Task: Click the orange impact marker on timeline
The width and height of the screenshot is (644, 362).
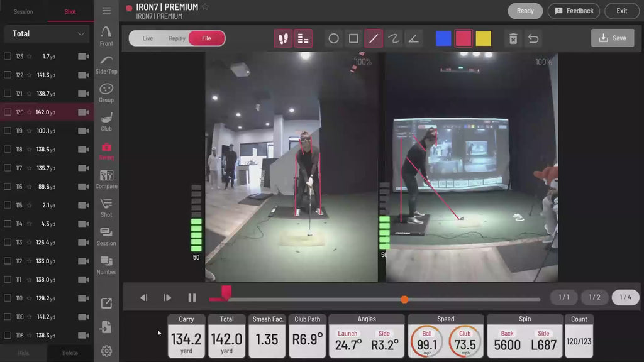Action: click(x=404, y=300)
